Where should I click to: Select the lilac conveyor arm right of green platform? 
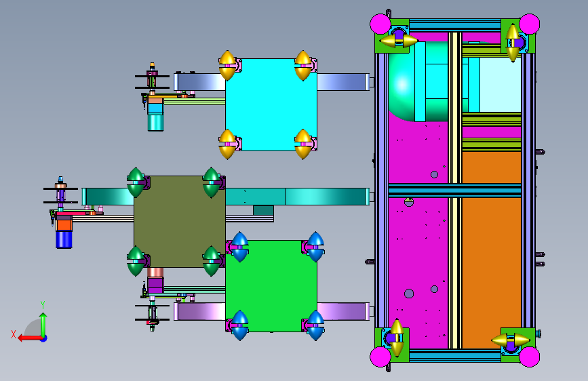343,312
